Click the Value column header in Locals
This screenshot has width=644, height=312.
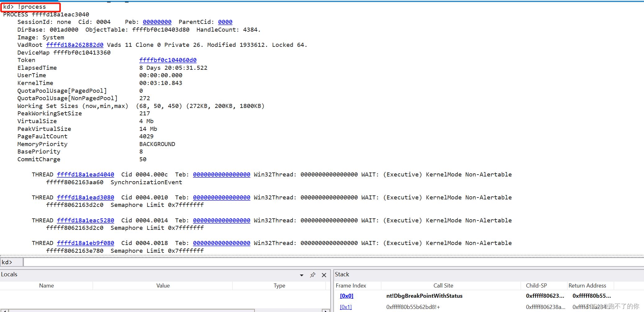[163, 286]
